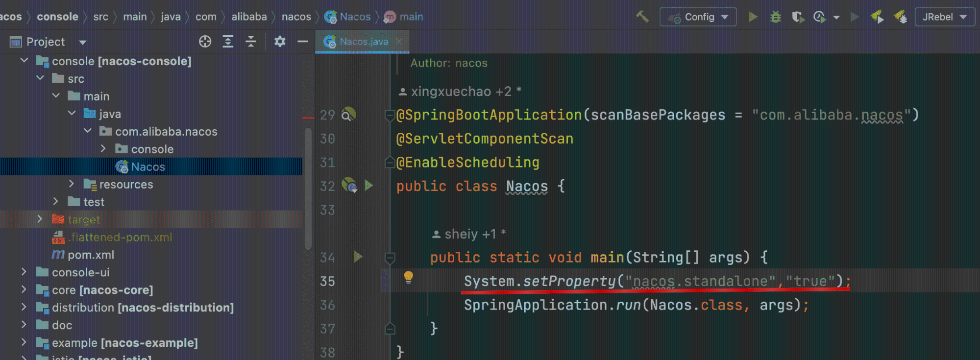Viewport: 980px width, 360px height.
Task: Run the Config configuration with green play
Action: (x=753, y=17)
